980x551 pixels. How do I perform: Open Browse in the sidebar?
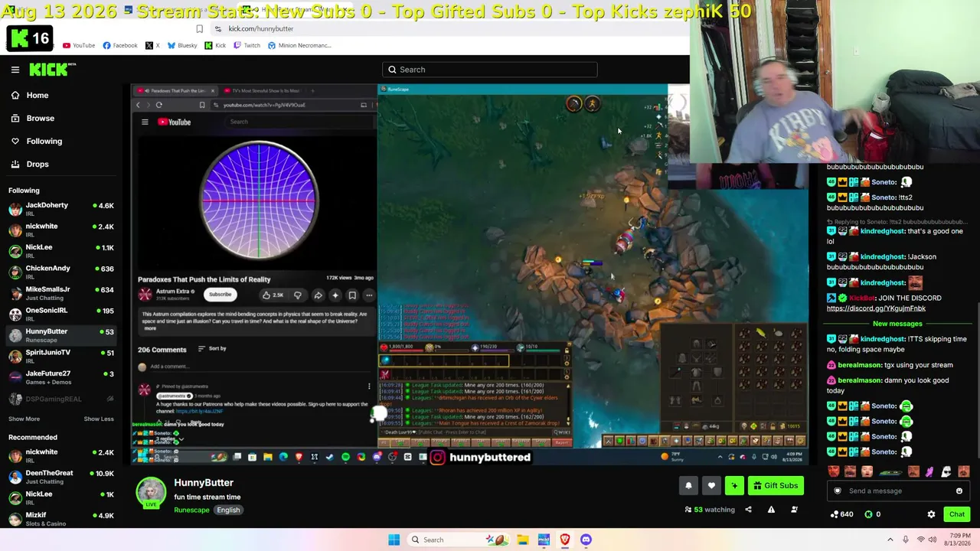(40, 119)
